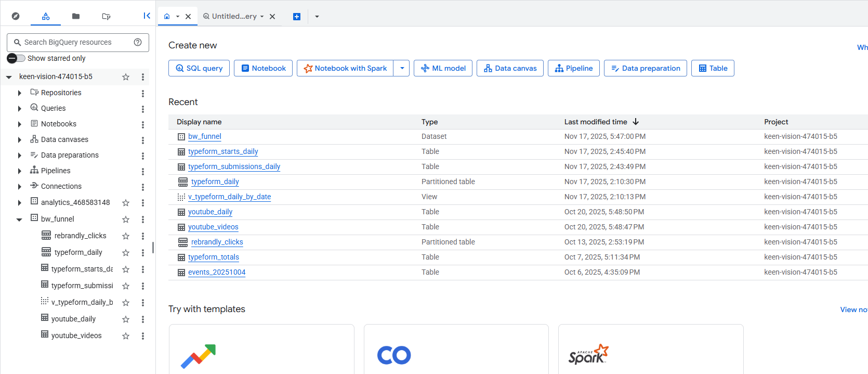Select typeform_starts_da table in tree

coord(82,269)
